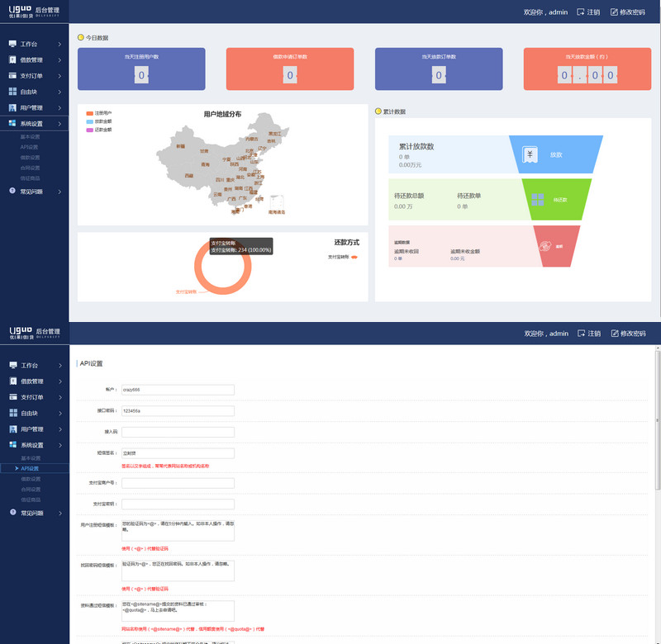Click 工作台 label in API设置 page sidebar
The width and height of the screenshot is (661, 644).
tap(29, 366)
